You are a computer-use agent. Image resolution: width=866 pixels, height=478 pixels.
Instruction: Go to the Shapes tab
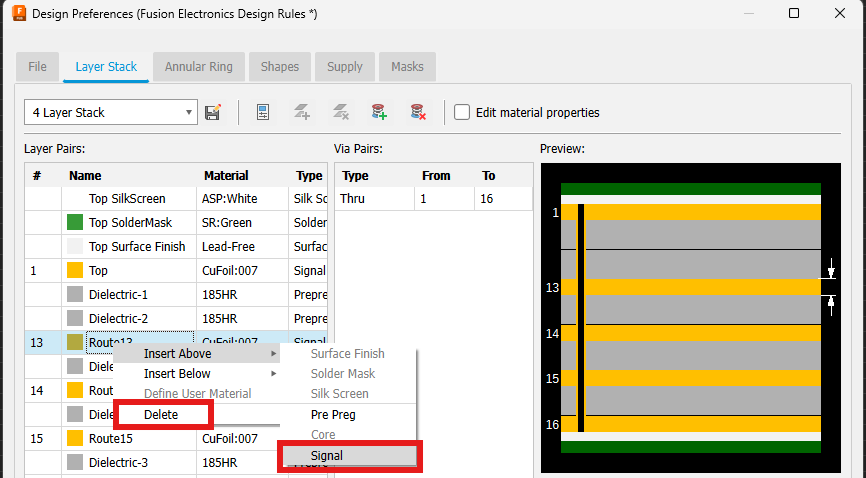[x=280, y=67]
